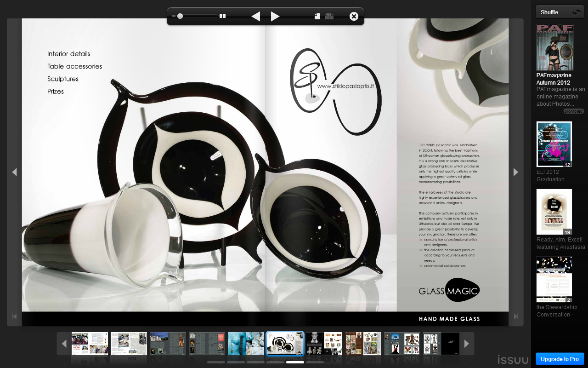Viewport: 588px width, 368px height.
Task: Flip to previous page with left edge arrow
Action: [14, 172]
